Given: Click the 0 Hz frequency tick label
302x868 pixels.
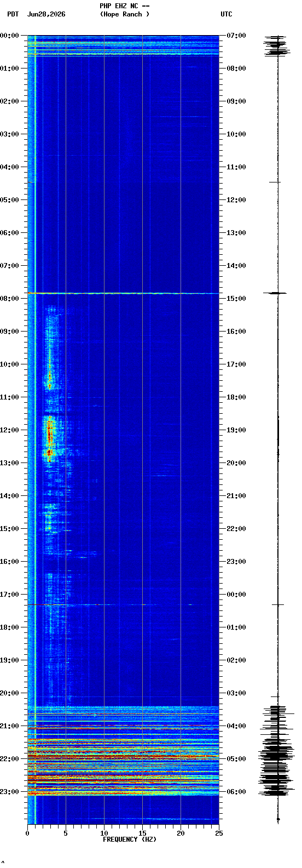Looking at the screenshot, I should tap(27, 833).
